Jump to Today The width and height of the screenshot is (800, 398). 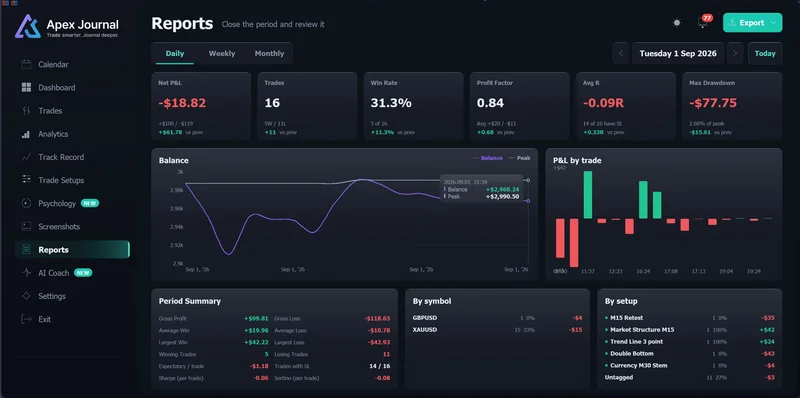[765, 54]
